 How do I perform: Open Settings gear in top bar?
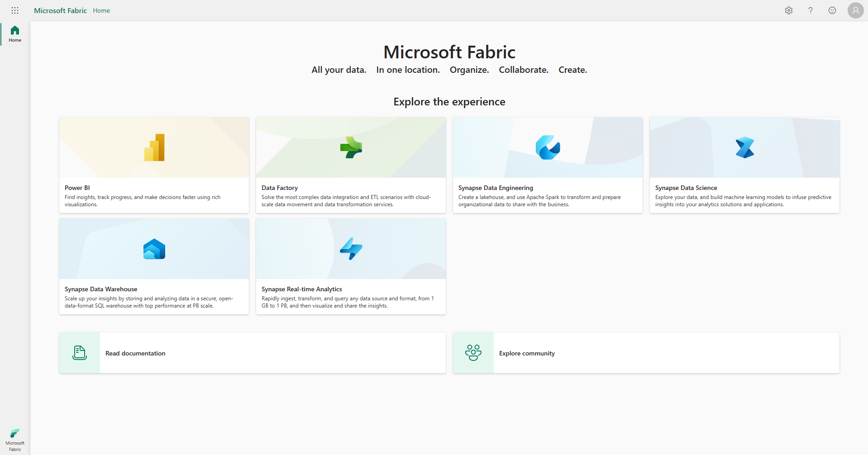788,10
